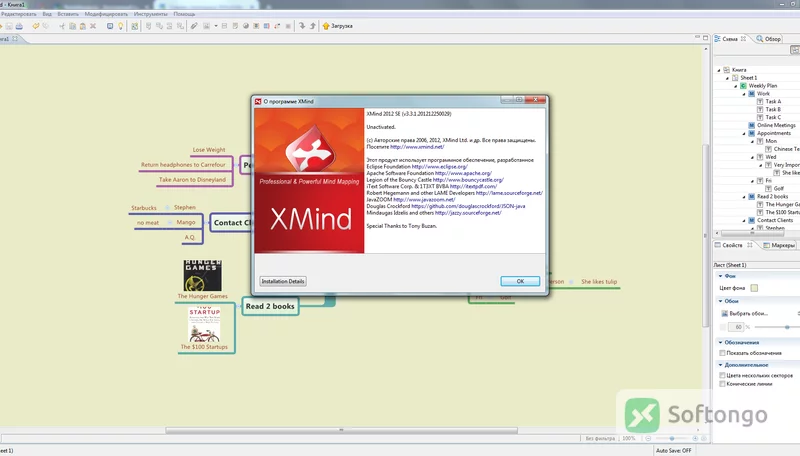
Task: Open the Помощь menu
Action: point(184,14)
